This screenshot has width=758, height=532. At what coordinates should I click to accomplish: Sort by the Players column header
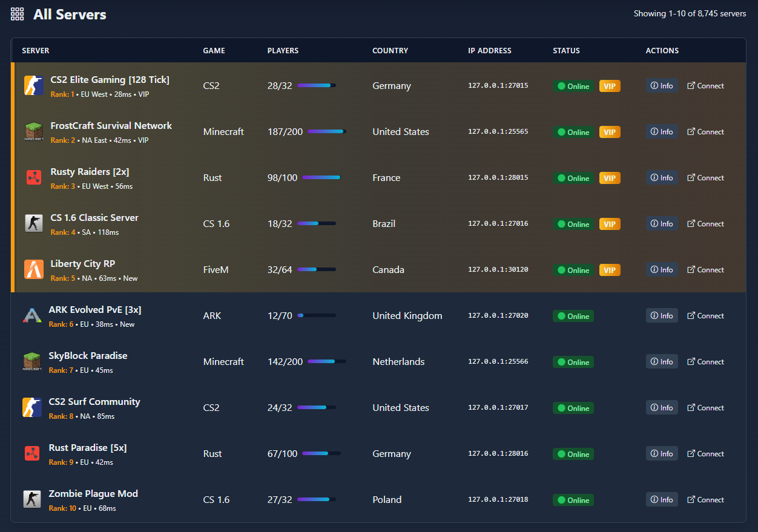click(x=283, y=51)
